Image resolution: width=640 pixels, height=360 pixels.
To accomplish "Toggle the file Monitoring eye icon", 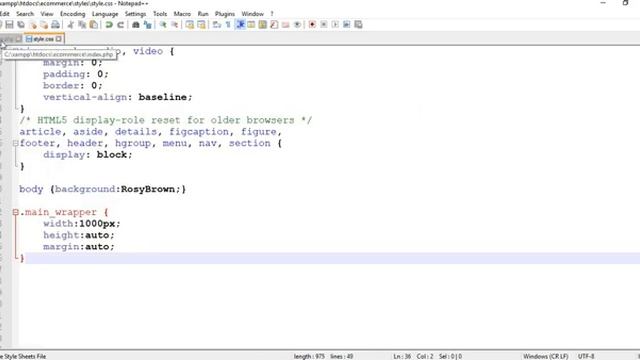I will pos(297,25).
